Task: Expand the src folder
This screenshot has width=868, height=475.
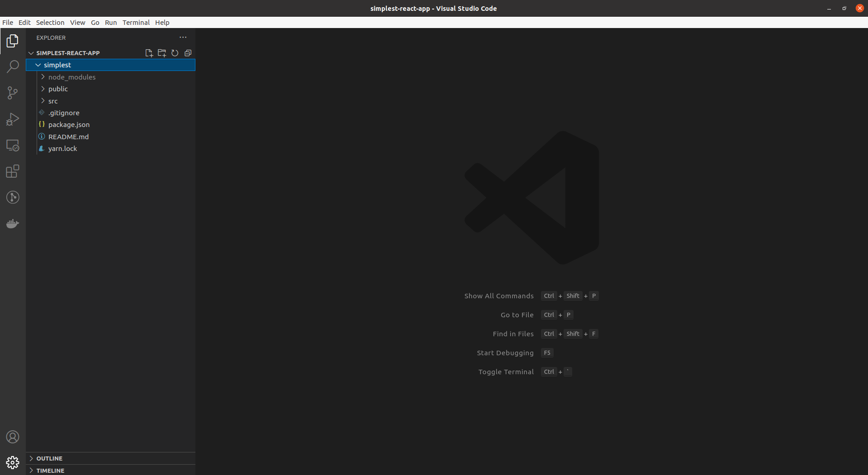Action: [x=43, y=101]
